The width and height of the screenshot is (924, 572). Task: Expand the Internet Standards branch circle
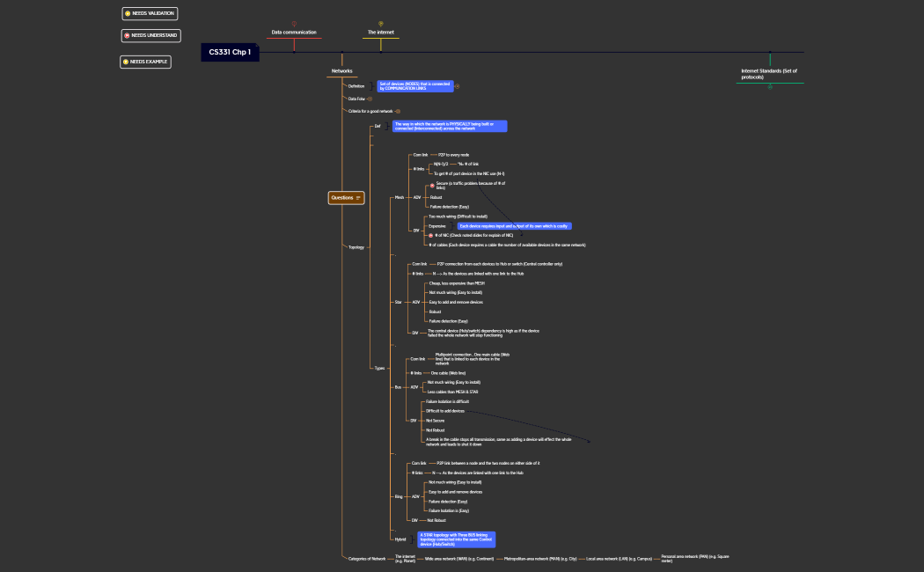click(770, 86)
